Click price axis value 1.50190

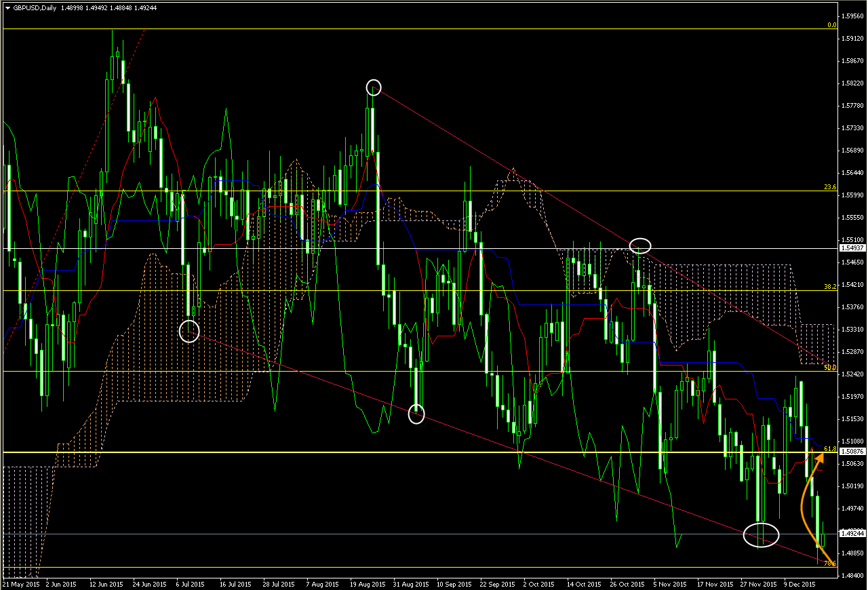(852, 486)
